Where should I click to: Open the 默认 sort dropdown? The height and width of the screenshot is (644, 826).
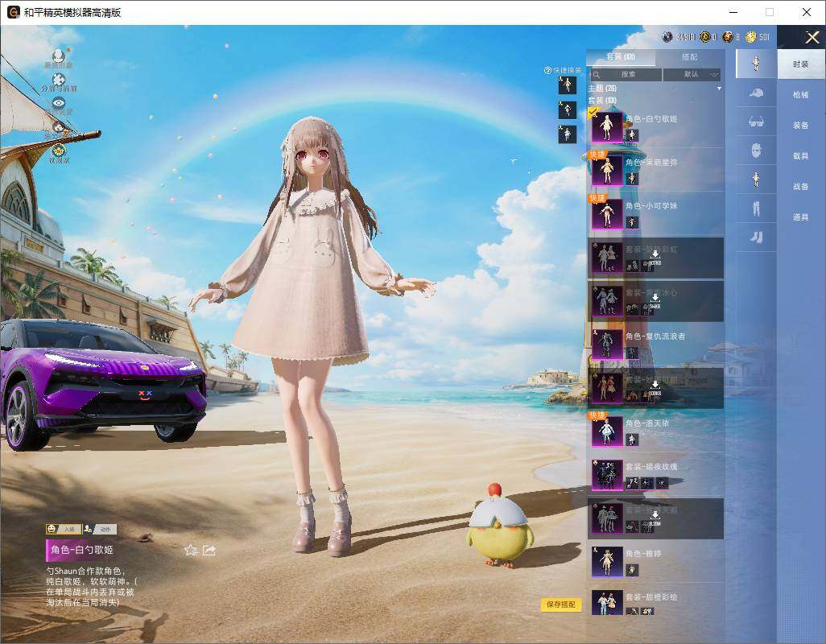coord(692,75)
